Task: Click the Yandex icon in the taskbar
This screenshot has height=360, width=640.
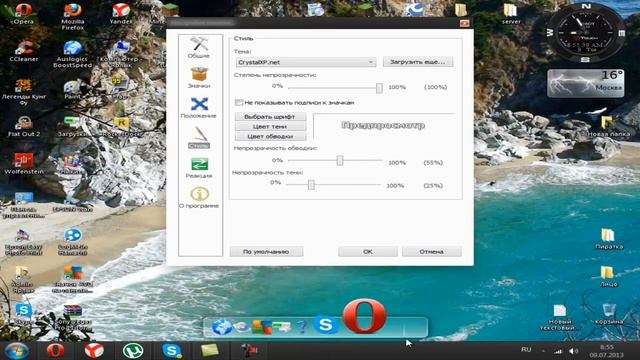Action: click(x=94, y=351)
